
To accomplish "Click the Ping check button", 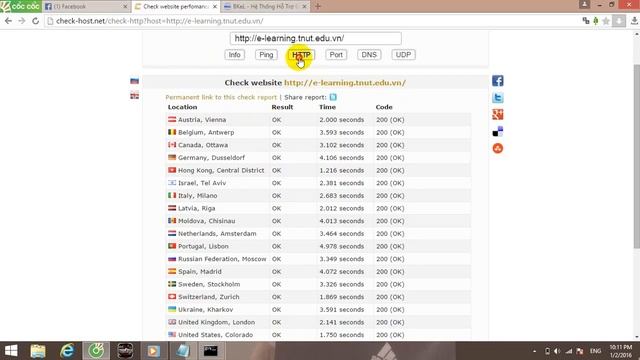I will click(266, 55).
